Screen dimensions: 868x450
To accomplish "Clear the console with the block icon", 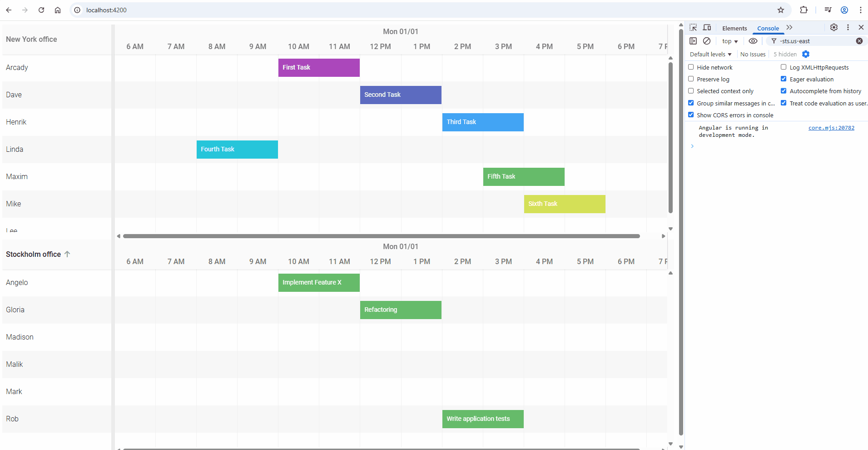I will (707, 41).
